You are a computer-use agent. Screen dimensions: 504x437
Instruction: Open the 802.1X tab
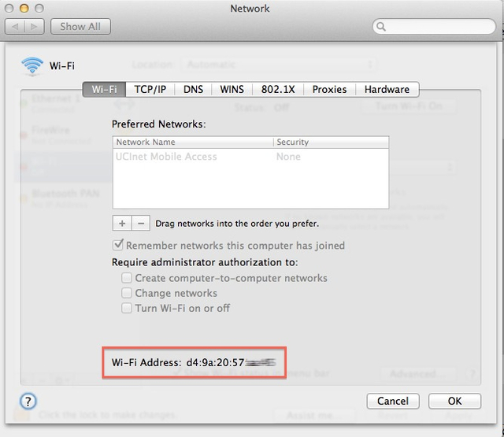click(278, 89)
